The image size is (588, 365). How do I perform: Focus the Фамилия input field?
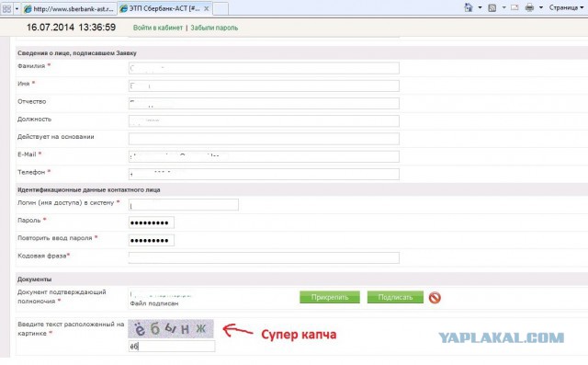pyautogui.click(x=264, y=68)
